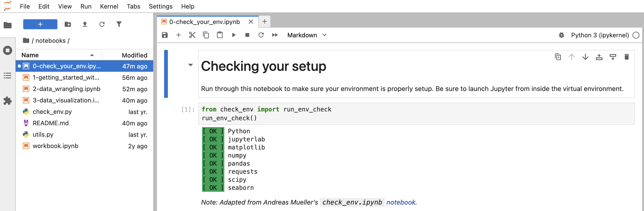Open the Tabs menu
Screen dimensions: 644x211
point(133,6)
